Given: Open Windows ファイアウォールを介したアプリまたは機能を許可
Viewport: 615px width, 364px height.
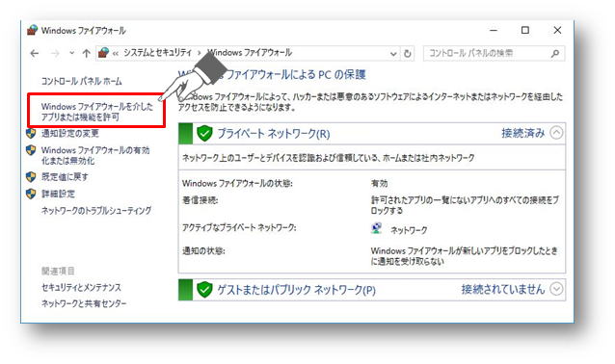Looking at the screenshot, I should click(97, 112).
